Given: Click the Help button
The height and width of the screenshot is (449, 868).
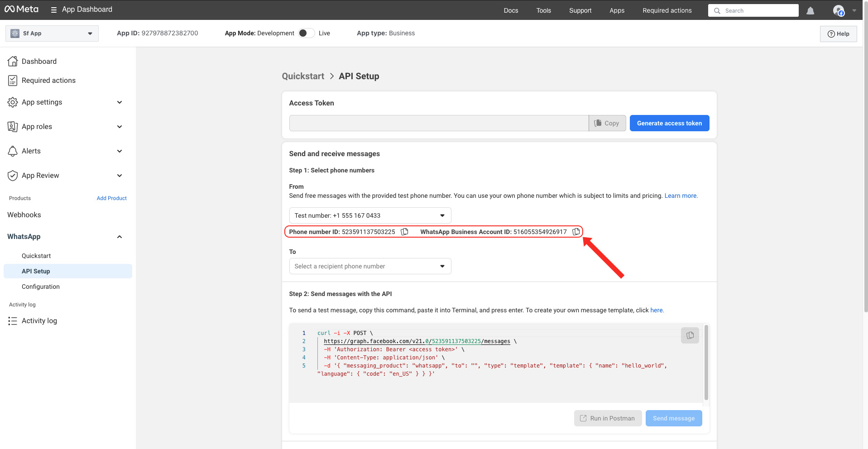Looking at the screenshot, I should pos(838,33).
